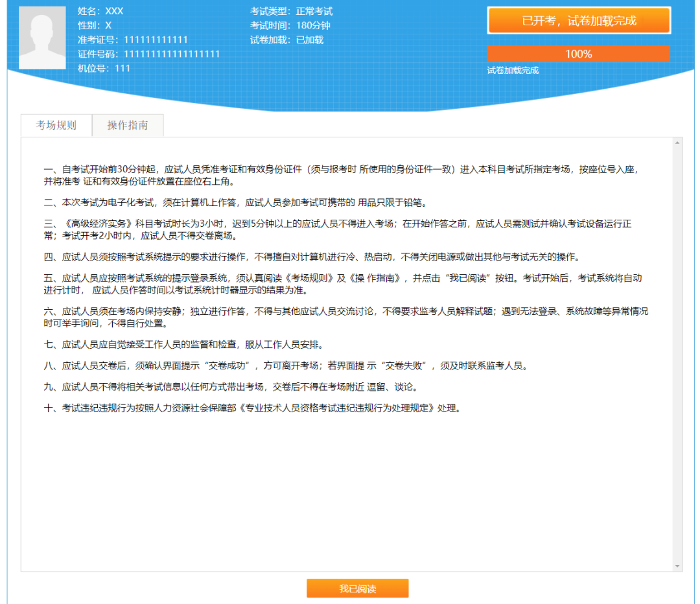Click the 试卷加载完成 text under progress bar
The image size is (700, 604).
click(x=513, y=70)
